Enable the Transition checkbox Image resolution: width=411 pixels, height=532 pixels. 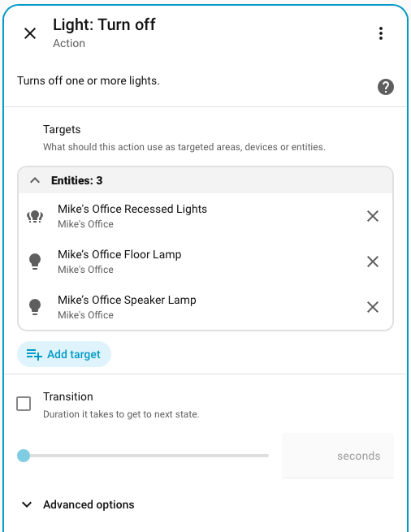click(x=24, y=404)
